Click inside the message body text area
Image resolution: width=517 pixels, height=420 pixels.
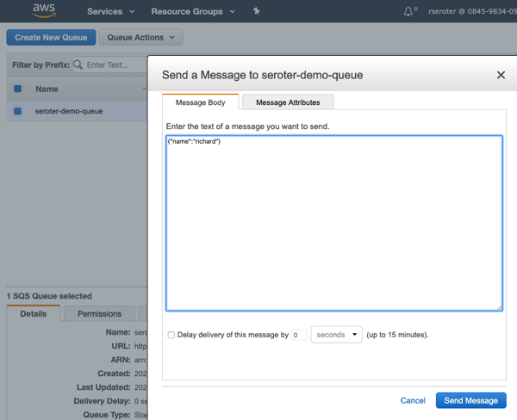click(x=333, y=222)
